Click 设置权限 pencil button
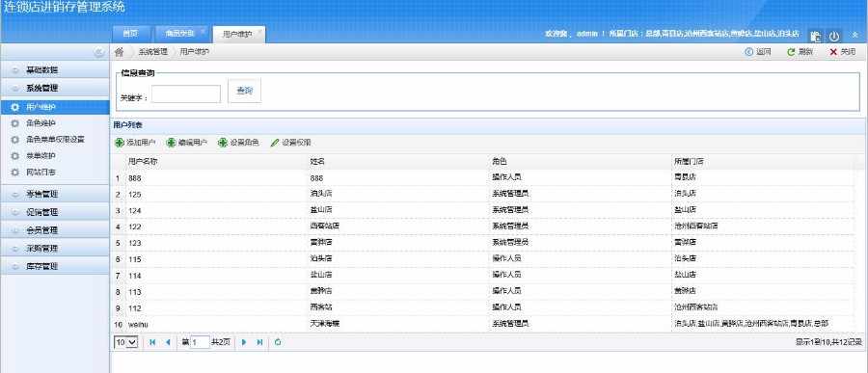This screenshot has height=373, width=868. pyautogui.click(x=290, y=143)
